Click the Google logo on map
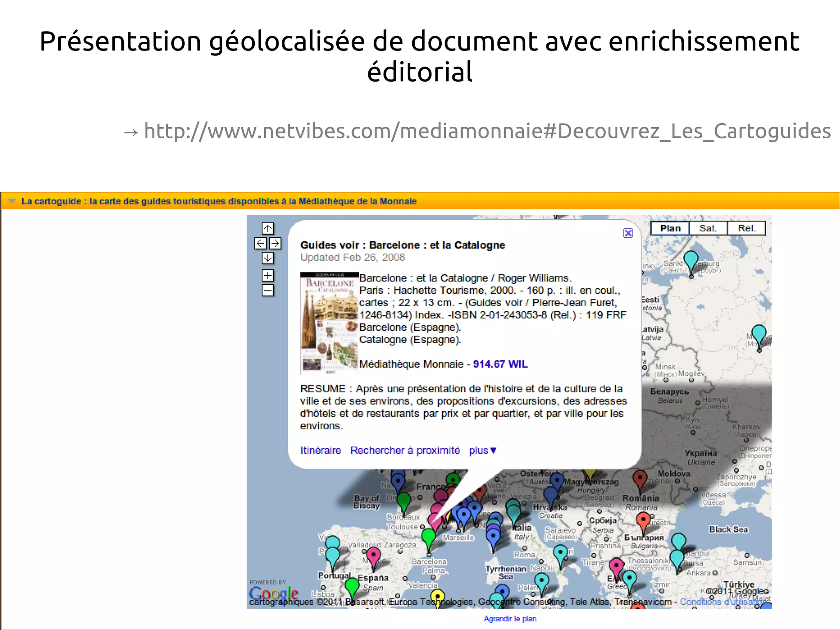840x630 pixels. click(274, 593)
